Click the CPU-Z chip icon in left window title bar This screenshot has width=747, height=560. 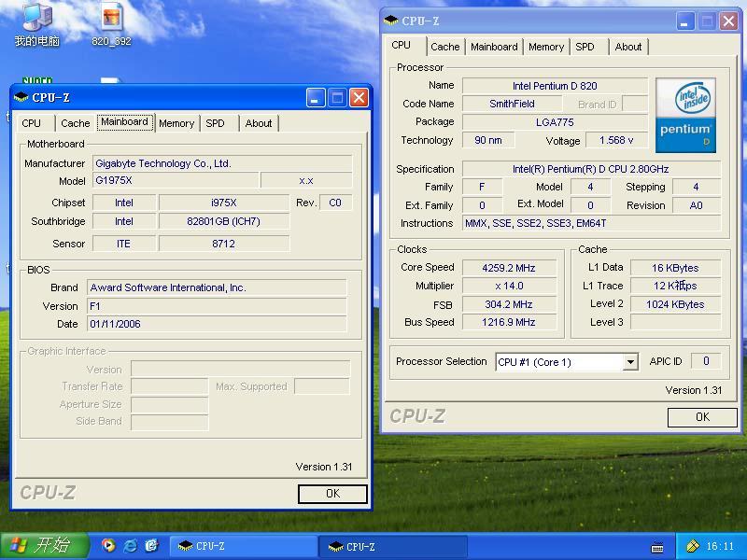21,98
